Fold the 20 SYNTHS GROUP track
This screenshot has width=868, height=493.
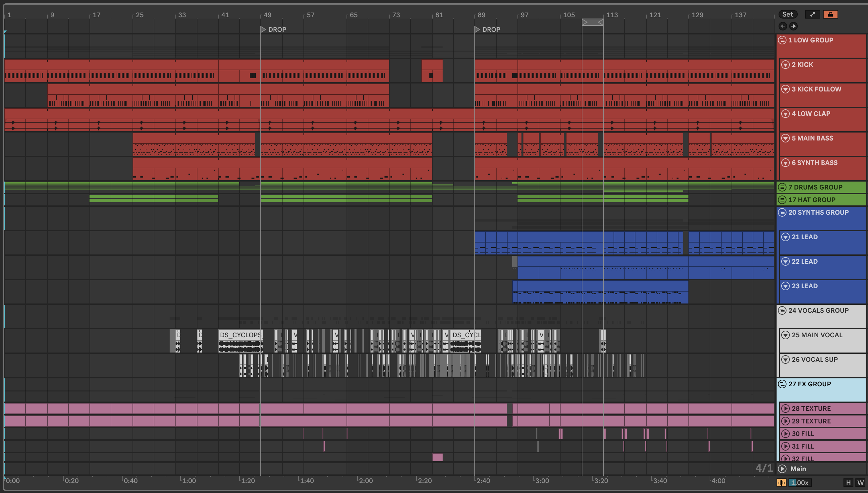pyautogui.click(x=782, y=212)
